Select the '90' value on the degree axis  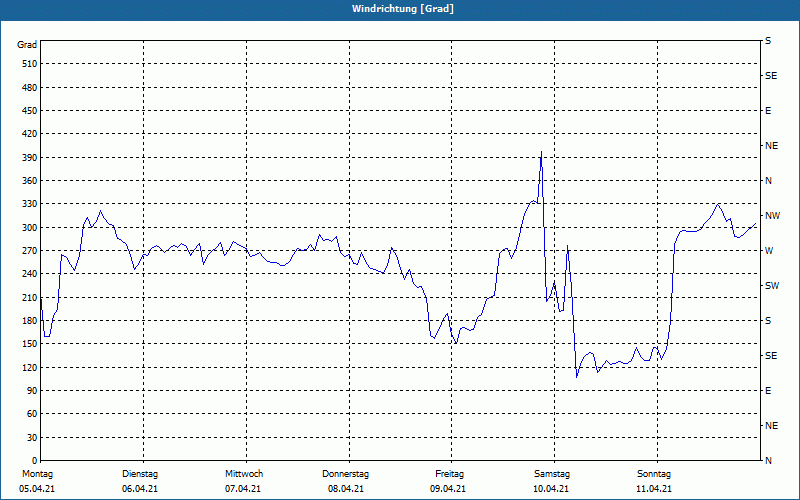[x=32, y=391]
